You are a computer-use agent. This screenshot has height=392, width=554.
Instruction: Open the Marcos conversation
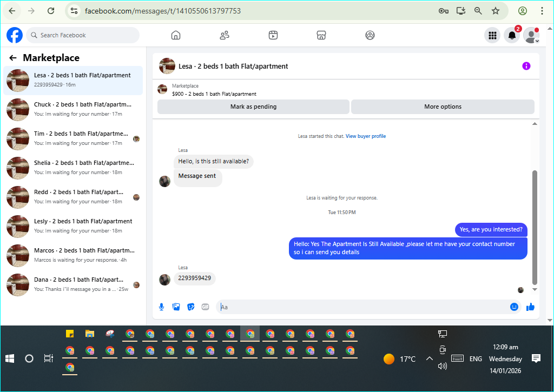(x=73, y=256)
